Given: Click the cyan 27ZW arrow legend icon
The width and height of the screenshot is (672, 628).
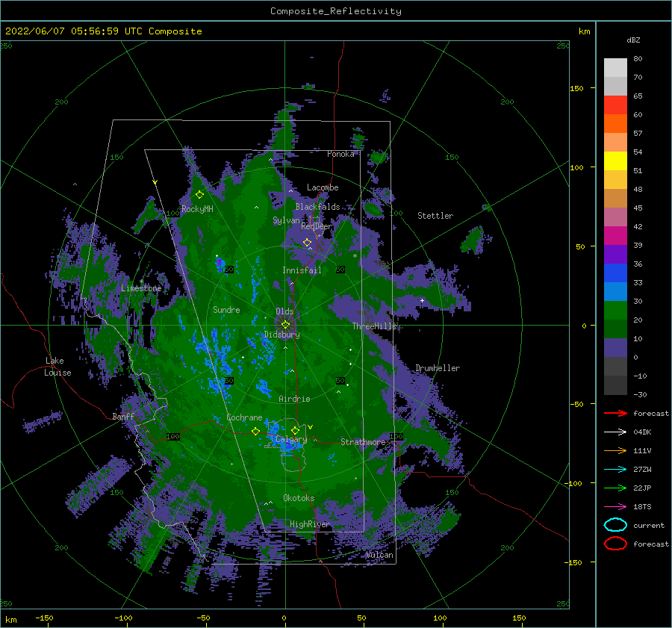Looking at the screenshot, I should [615, 470].
